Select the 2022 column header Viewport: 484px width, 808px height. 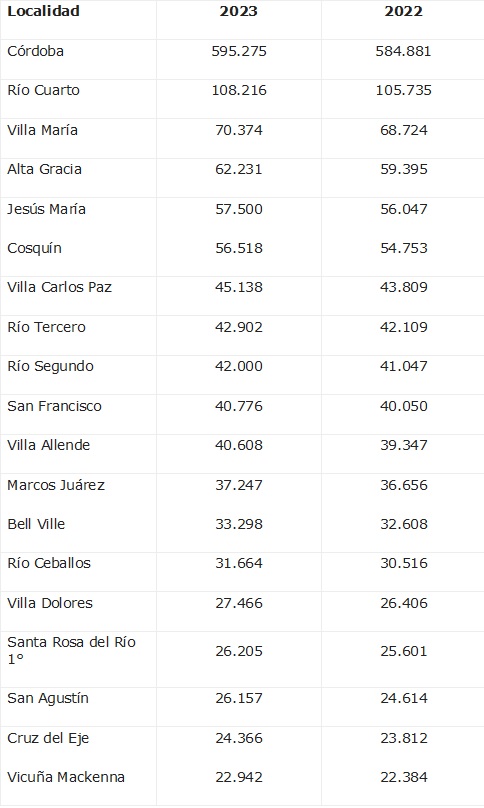404,11
